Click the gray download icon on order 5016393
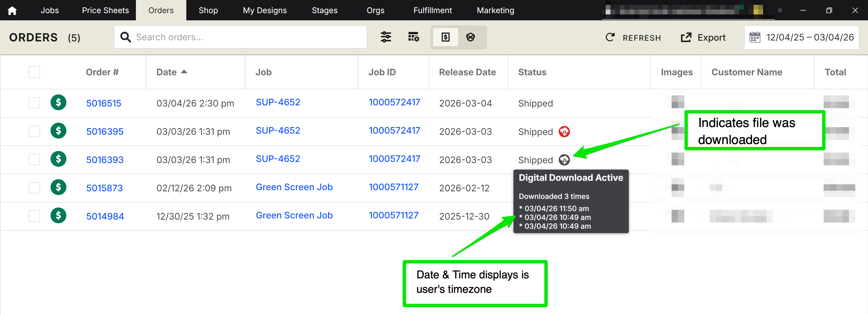 [x=564, y=160]
